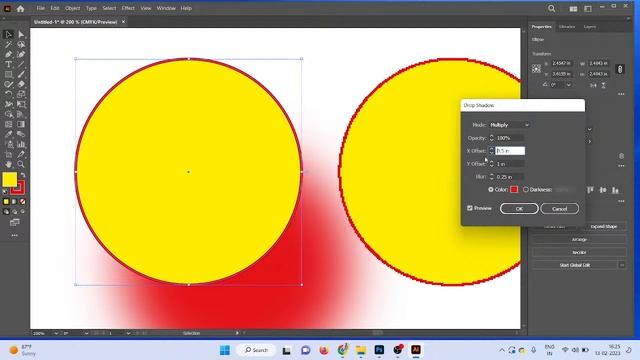The image size is (640, 360).
Task: Open canvas rotation dropdown in status bar
Action: coord(86,333)
